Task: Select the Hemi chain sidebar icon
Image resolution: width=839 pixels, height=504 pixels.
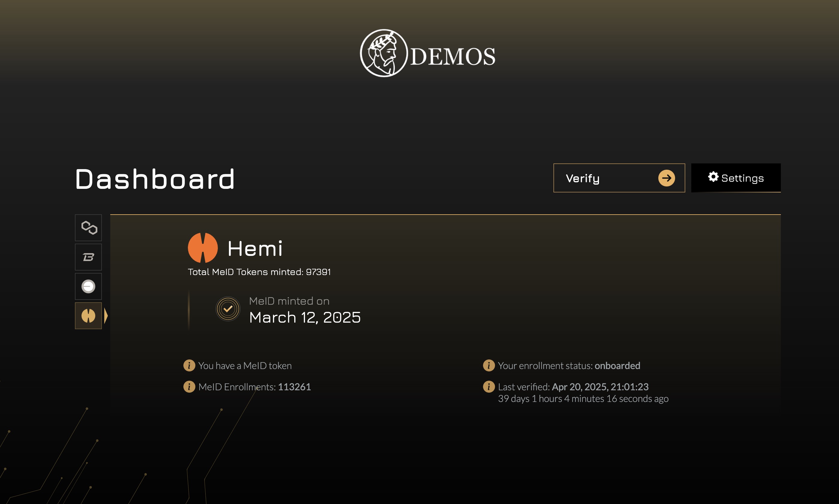Action: pos(88,316)
